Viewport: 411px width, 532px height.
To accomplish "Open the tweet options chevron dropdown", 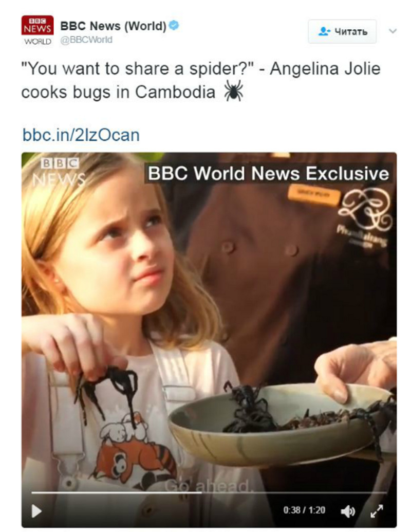I will [393, 31].
